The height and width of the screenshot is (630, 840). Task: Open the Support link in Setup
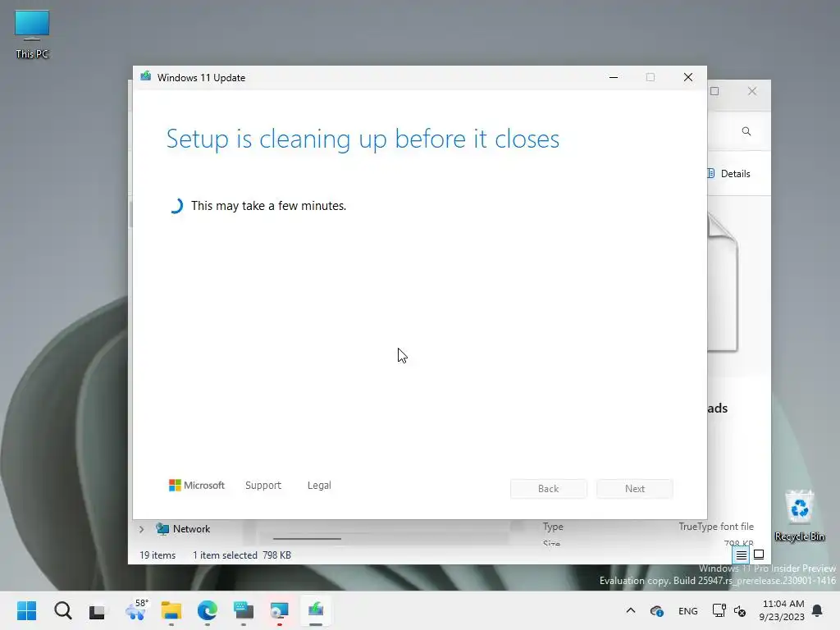[x=263, y=486]
